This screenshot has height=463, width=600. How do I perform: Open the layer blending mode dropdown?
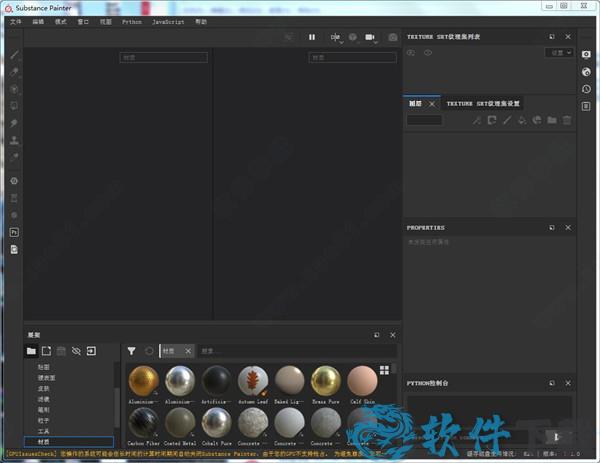click(x=424, y=121)
